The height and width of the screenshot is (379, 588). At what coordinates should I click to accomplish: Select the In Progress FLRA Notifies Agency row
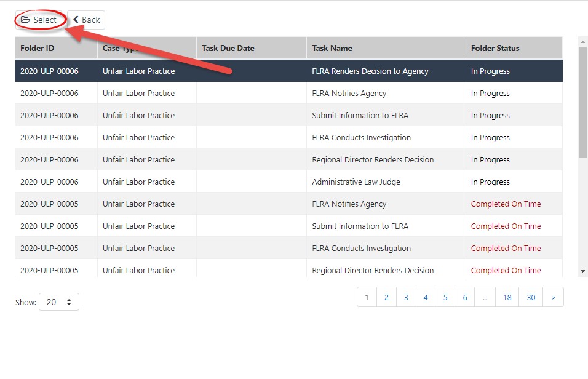288,93
